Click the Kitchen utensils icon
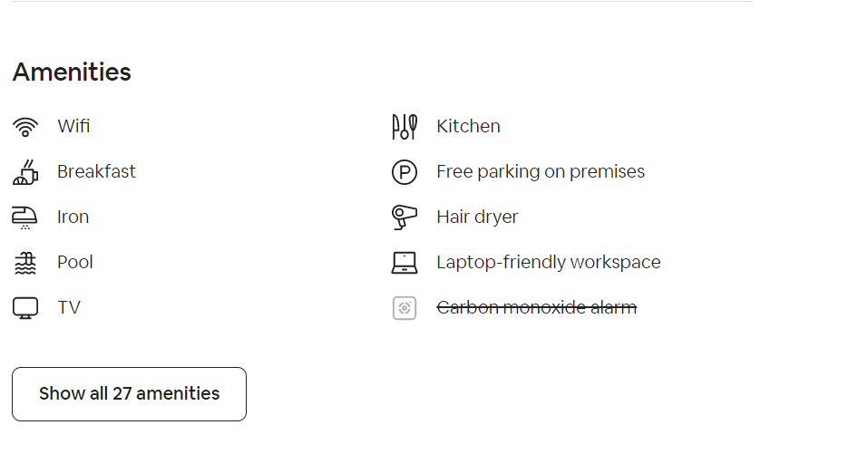The width and height of the screenshot is (868, 454). [x=405, y=127]
